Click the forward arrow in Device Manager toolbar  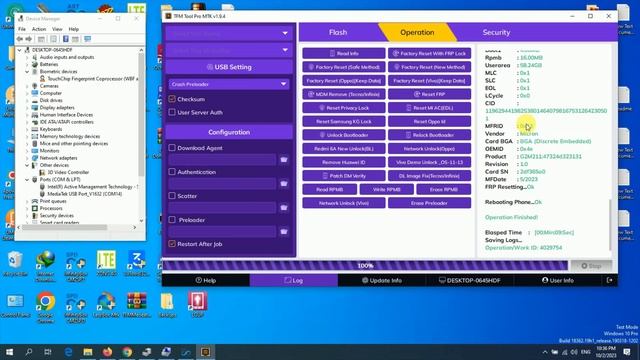pos(29,39)
